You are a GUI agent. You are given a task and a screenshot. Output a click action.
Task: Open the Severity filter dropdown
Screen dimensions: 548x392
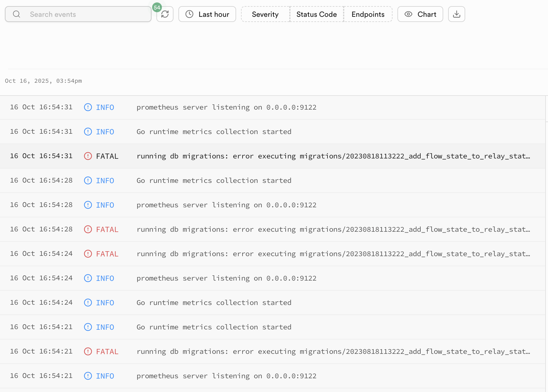(265, 14)
